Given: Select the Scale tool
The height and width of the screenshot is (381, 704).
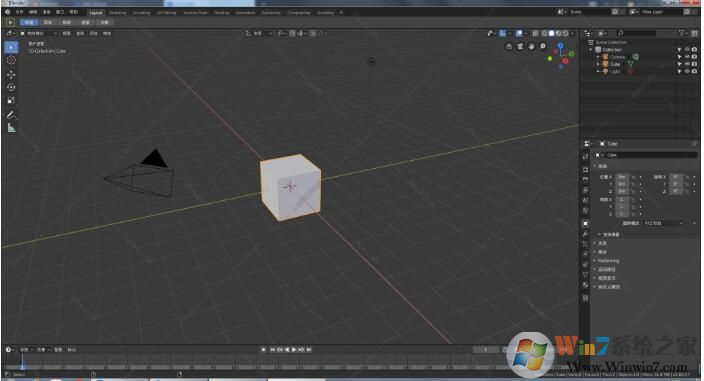Looking at the screenshot, I should (x=11, y=100).
